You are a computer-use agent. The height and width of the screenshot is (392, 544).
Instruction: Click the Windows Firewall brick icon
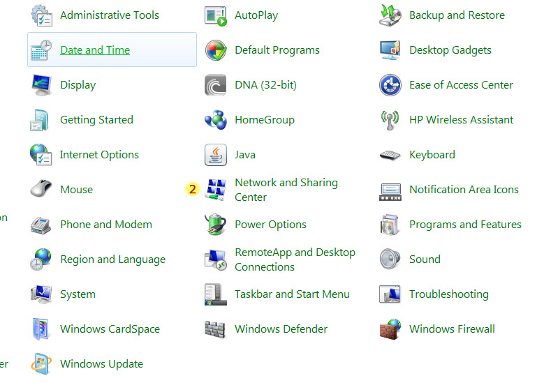click(390, 329)
